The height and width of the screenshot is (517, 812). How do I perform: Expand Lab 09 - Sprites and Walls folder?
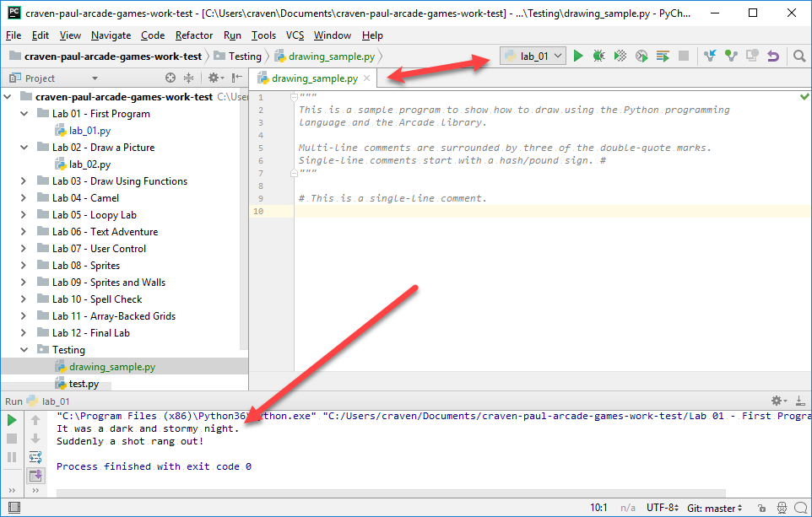coord(24,283)
